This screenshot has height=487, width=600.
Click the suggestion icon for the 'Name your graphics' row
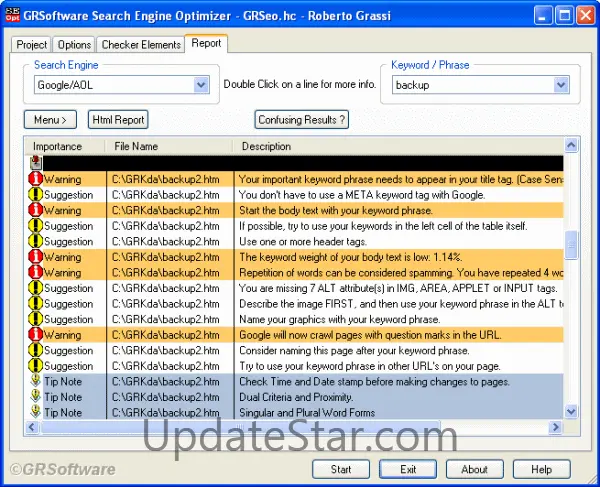tap(36, 319)
